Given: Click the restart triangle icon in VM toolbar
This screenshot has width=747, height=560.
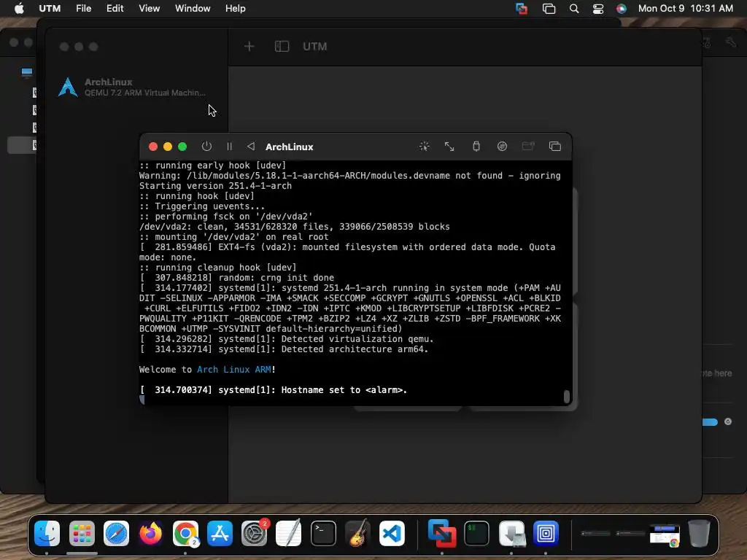Looking at the screenshot, I should point(251,146).
